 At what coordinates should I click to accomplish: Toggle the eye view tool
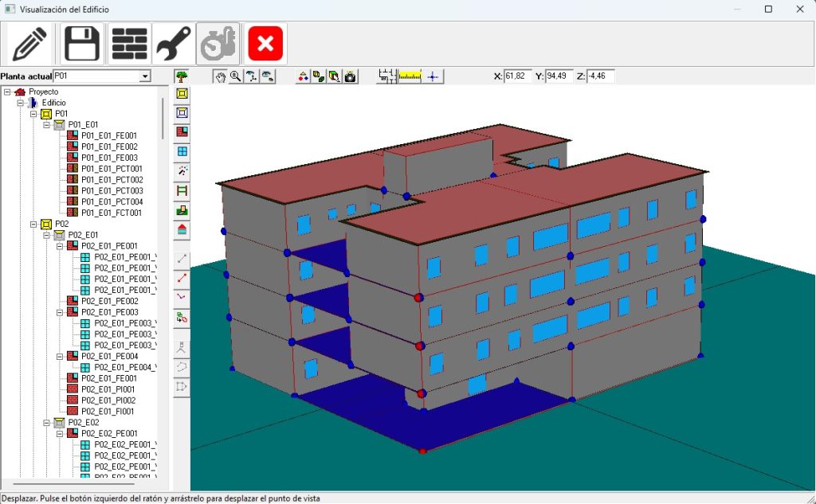268,76
